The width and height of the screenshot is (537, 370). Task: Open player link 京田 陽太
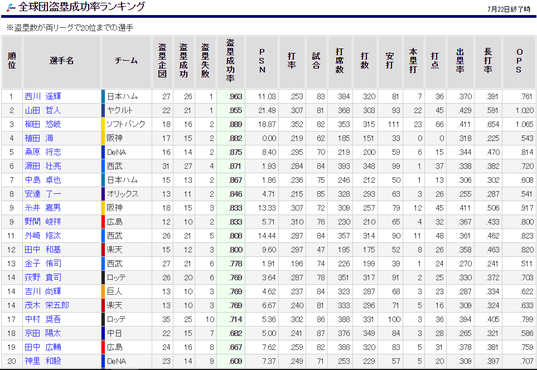coord(43,333)
